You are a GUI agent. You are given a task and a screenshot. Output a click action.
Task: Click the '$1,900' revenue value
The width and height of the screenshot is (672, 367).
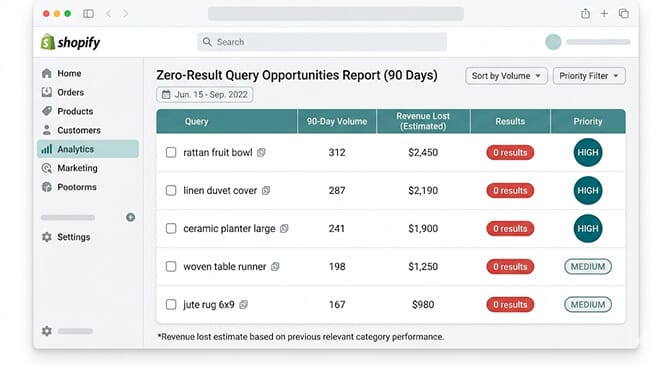423,229
